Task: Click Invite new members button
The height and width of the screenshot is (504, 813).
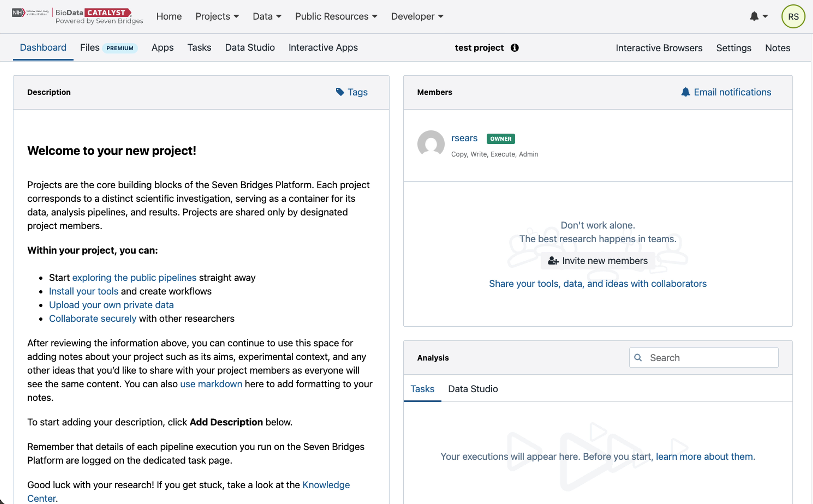Action: [598, 261]
